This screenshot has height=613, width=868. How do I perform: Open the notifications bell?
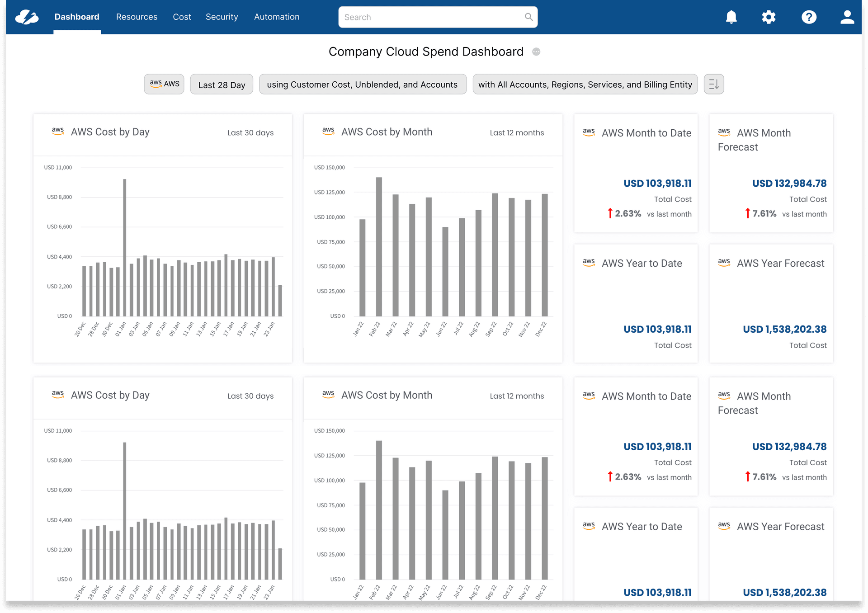[731, 17]
